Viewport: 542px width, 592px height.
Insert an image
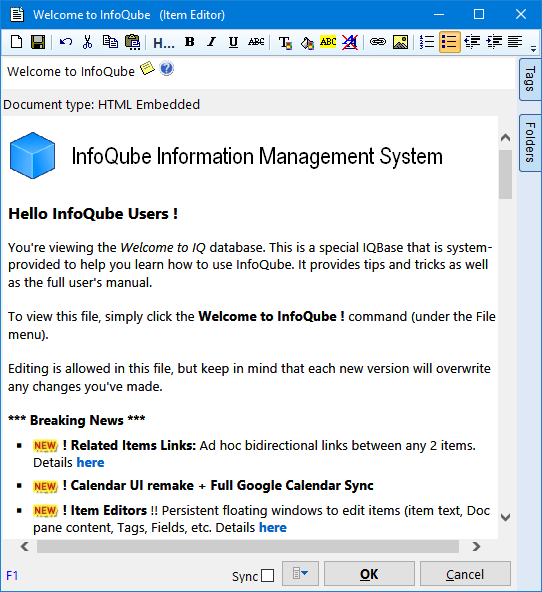tap(400, 42)
